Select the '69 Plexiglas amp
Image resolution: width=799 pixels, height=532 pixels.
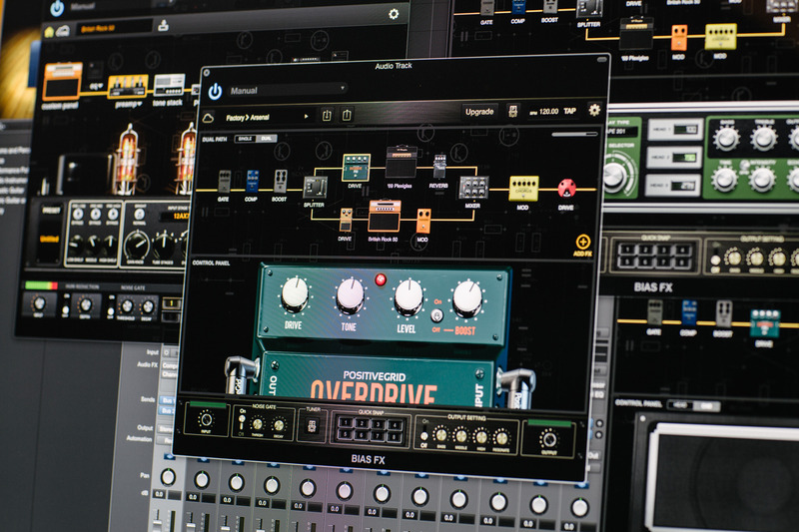click(x=400, y=163)
